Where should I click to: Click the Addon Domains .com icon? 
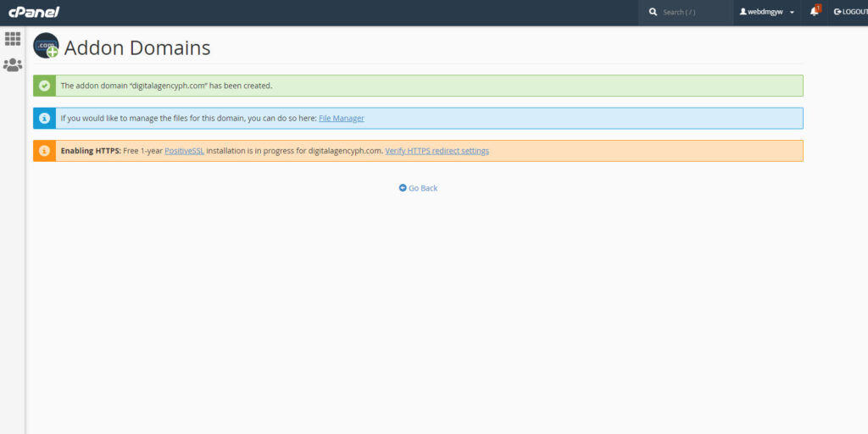click(46, 46)
